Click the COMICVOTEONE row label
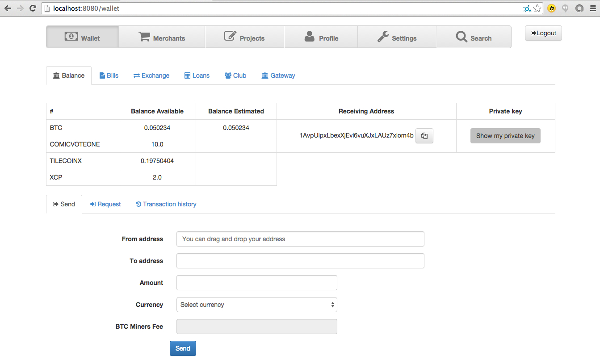 (x=75, y=144)
